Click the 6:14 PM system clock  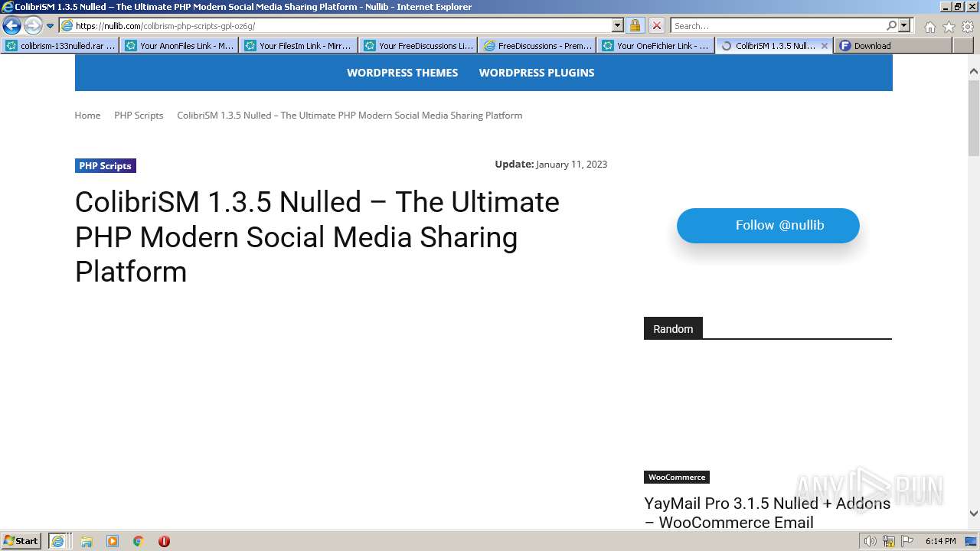coord(940,541)
